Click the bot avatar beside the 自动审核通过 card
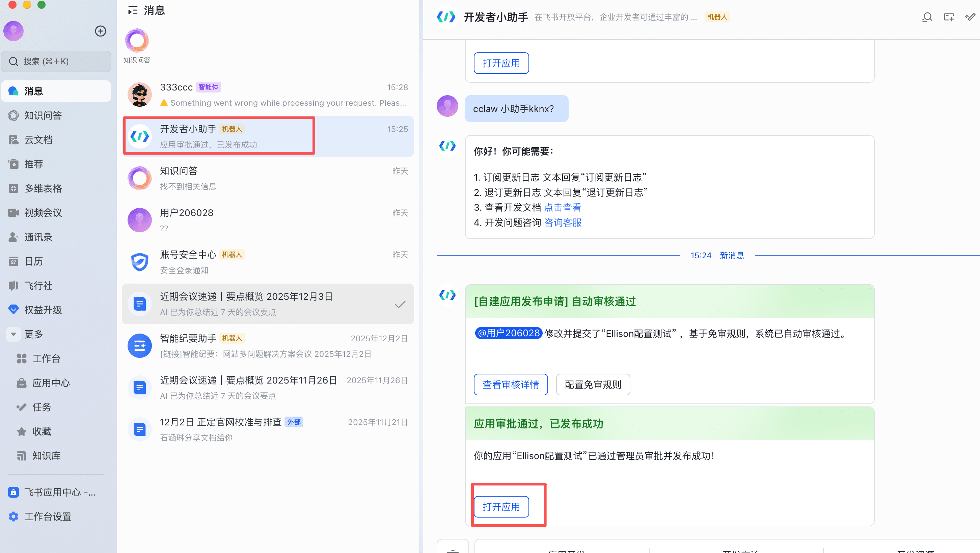 click(x=447, y=295)
